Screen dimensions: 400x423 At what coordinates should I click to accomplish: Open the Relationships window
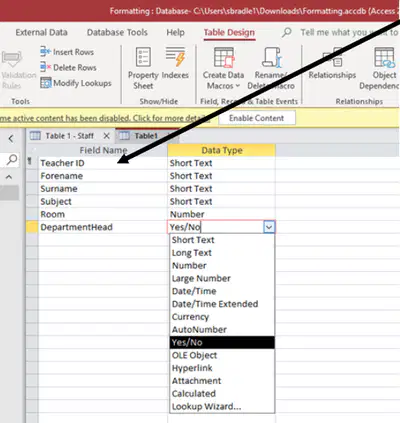pyautogui.click(x=332, y=63)
